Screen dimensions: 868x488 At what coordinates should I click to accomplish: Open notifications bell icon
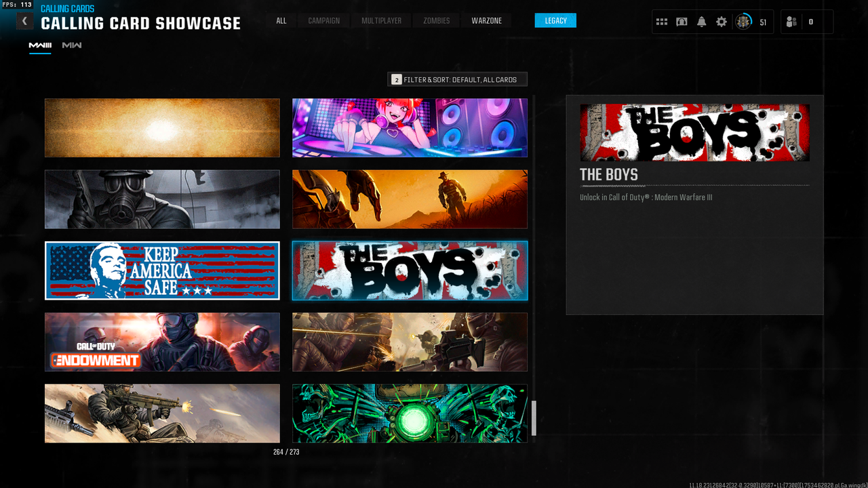pos(701,22)
